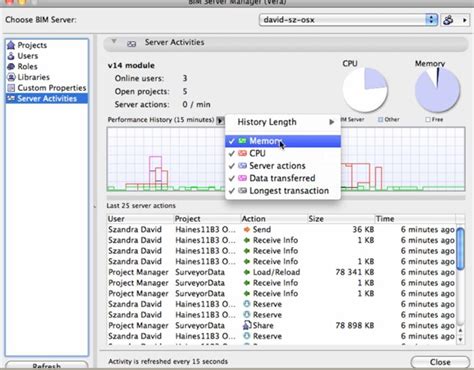Sort by the Action column header
Screen dimensions: 474x370
(274, 219)
